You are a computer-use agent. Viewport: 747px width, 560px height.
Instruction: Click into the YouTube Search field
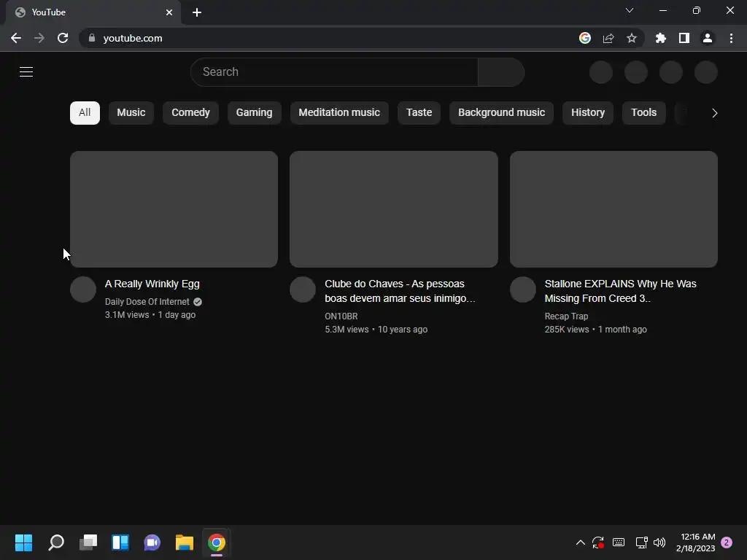[x=334, y=72]
